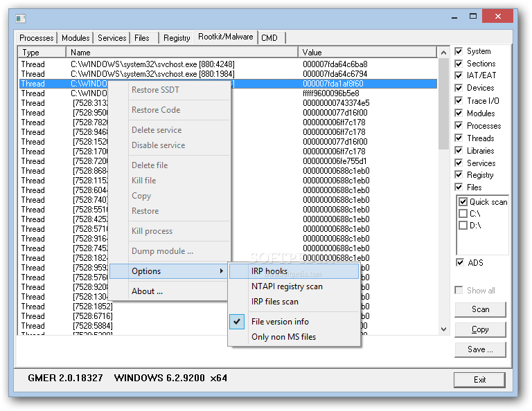This screenshot has width=532, height=411.
Task: Toggle the System checkbox
Action: point(459,51)
